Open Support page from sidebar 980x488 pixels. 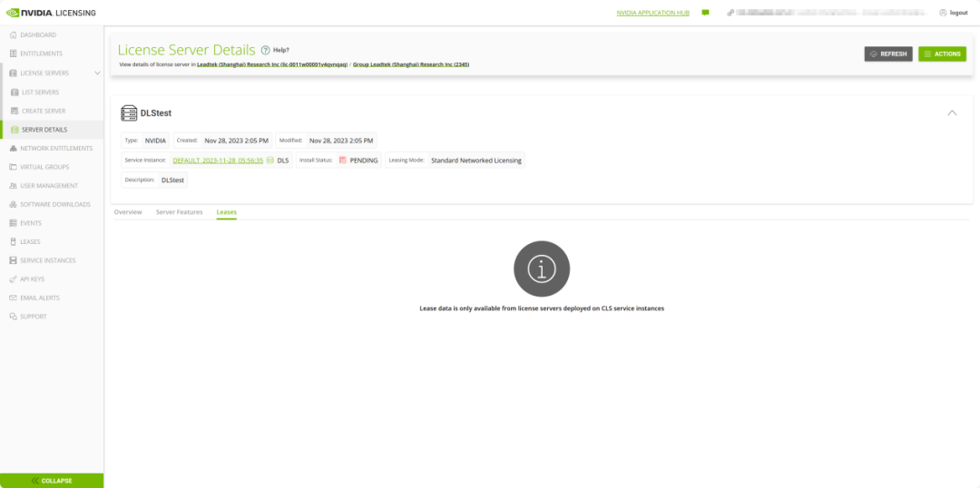tap(34, 317)
